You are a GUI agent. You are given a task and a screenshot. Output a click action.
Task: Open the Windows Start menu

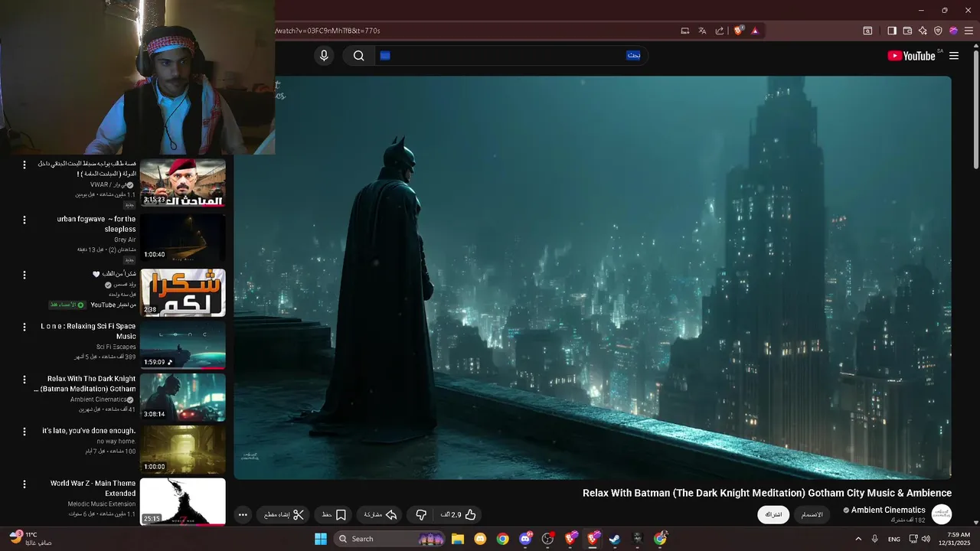tap(321, 539)
